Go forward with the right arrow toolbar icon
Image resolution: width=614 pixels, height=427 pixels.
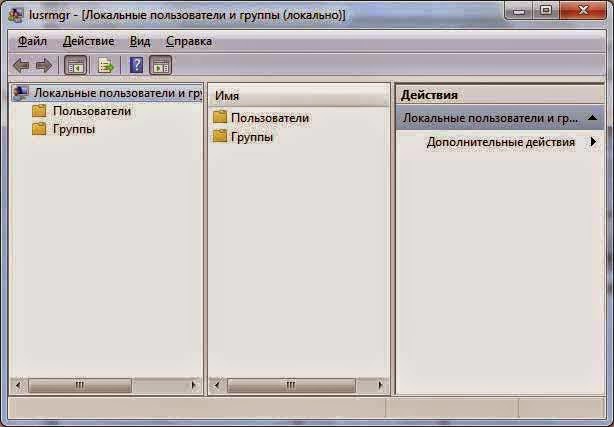click(x=43, y=65)
